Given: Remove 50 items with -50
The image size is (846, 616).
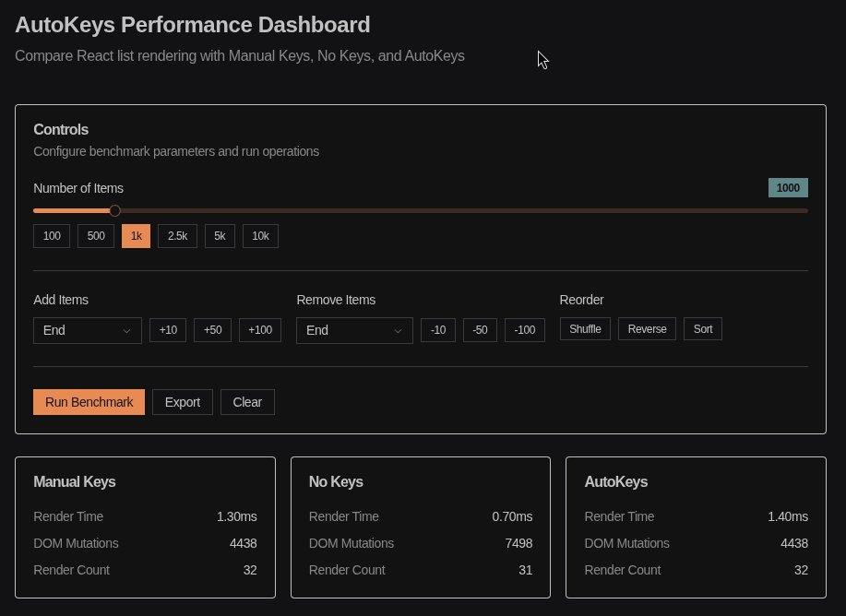Looking at the screenshot, I should [x=480, y=330].
